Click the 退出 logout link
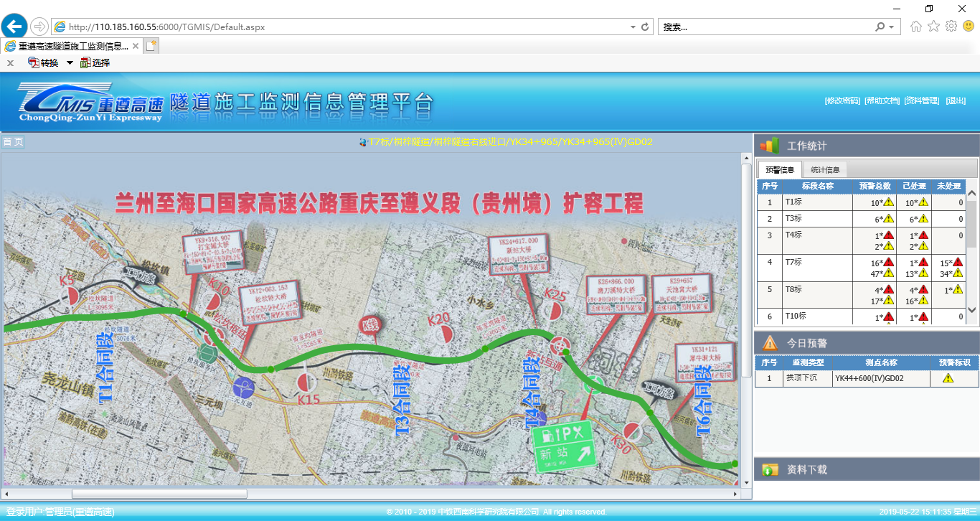 (x=956, y=101)
